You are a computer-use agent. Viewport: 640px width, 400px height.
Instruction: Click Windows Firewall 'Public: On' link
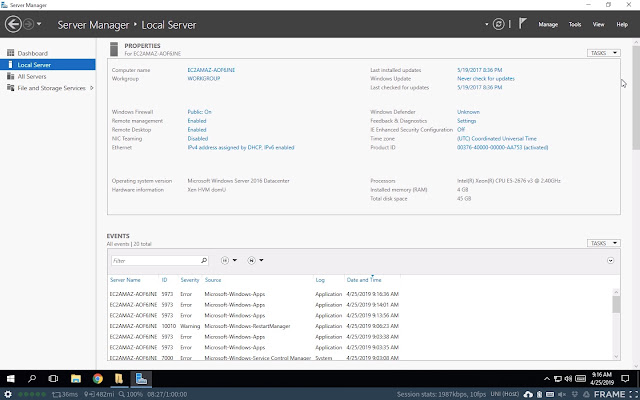tap(199, 112)
